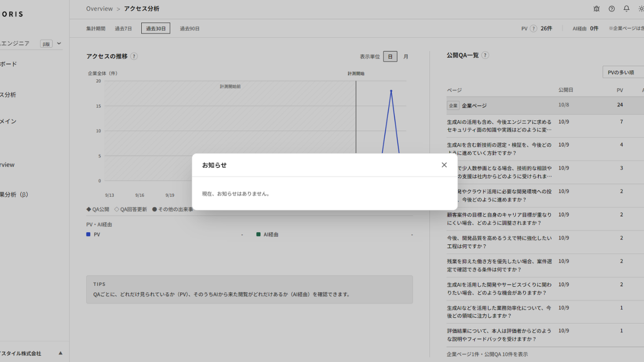The width and height of the screenshot is (644, 362).
Task: Expand the company menu triangle at sidebar bottom
Action: [60, 353]
